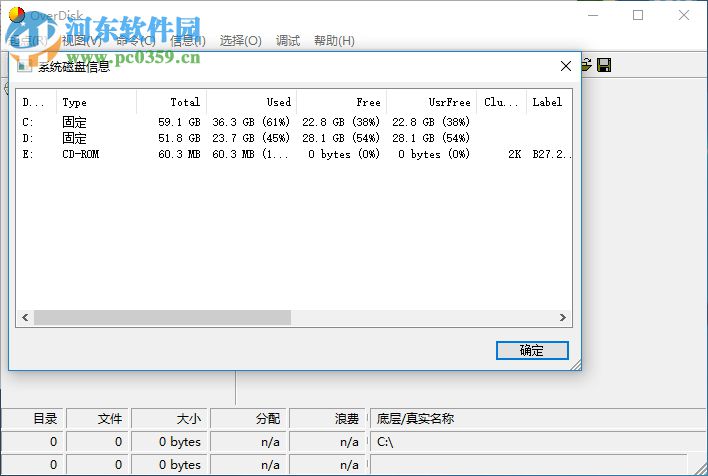Click the dialog resize grip corner
The height and width of the screenshot is (476, 708).
[576, 365]
